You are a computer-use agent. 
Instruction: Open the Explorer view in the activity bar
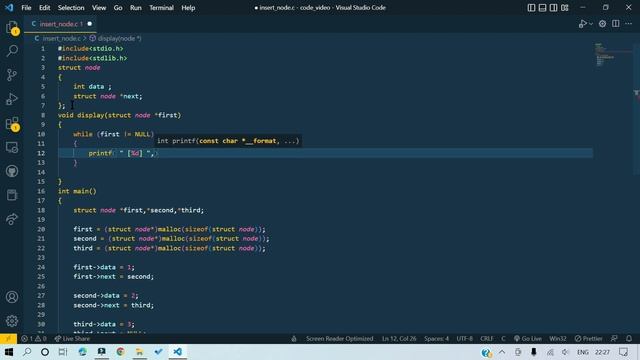[12, 27]
